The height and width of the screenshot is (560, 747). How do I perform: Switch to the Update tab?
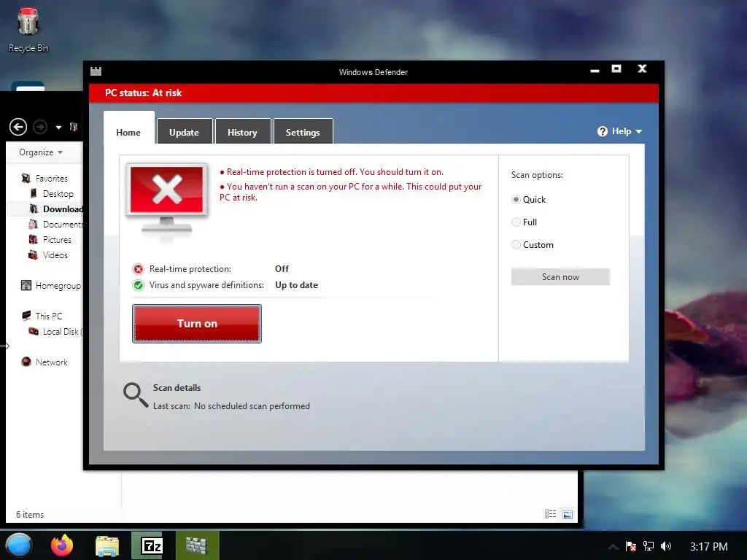185,132
